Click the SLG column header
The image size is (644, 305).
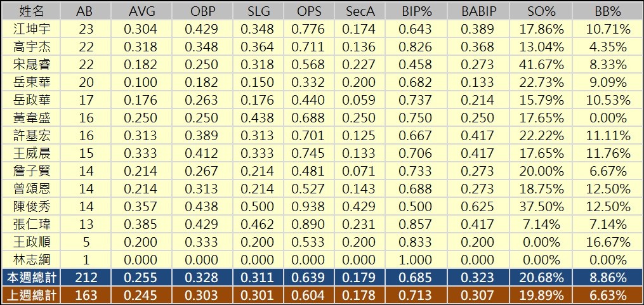coord(258,11)
